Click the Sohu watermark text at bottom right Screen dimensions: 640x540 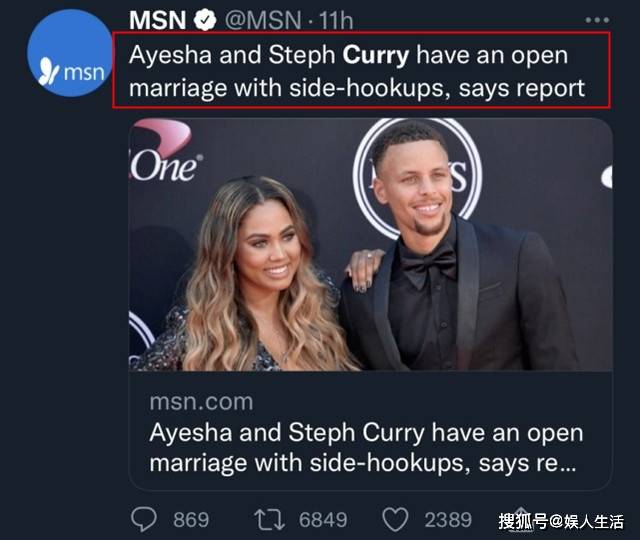pyautogui.click(x=561, y=522)
